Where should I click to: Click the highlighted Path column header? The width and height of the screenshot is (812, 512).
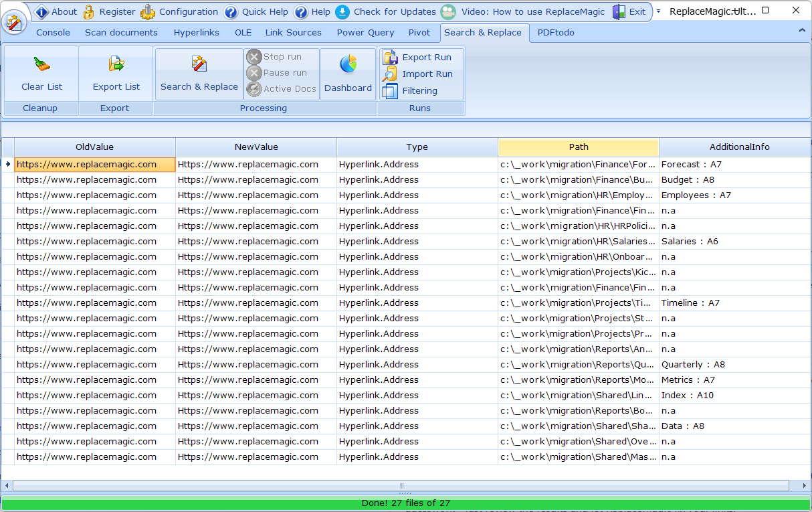point(579,147)
